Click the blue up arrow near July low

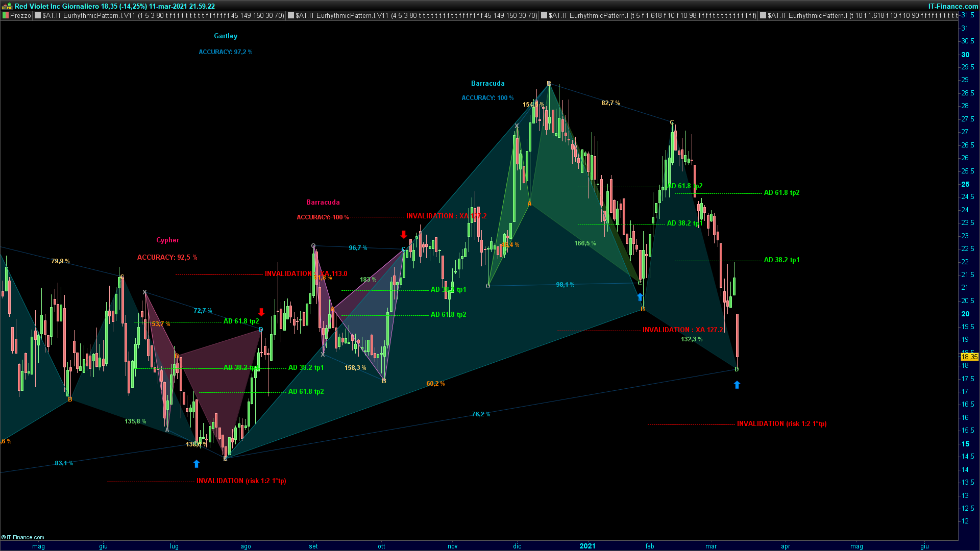(x=197, y=464)
